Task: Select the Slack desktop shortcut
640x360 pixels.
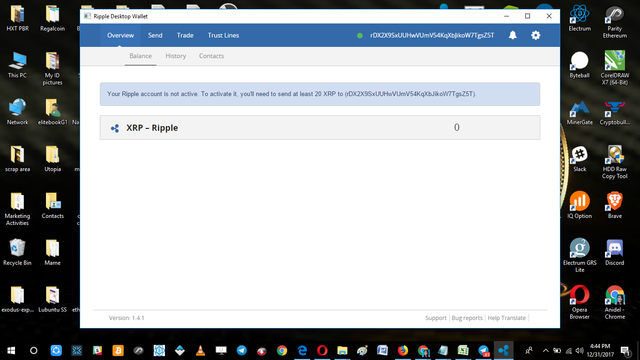Action: (x=580, y=159)
